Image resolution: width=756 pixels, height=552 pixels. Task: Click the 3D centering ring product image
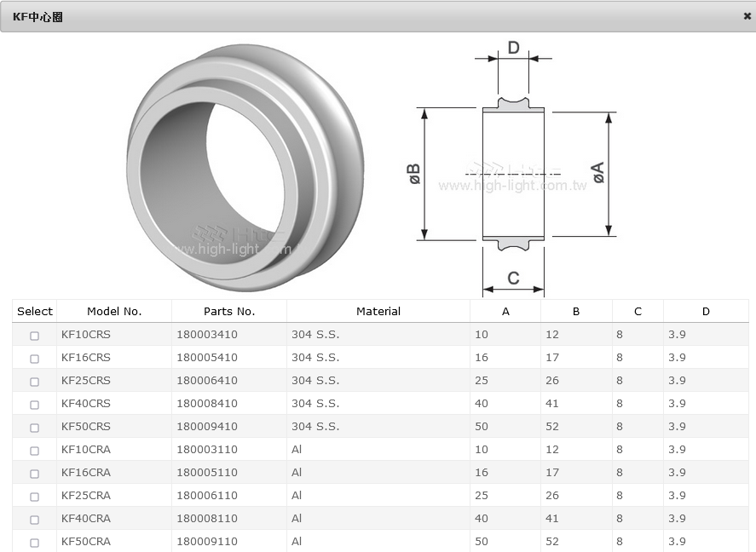[x=245, y=167]
